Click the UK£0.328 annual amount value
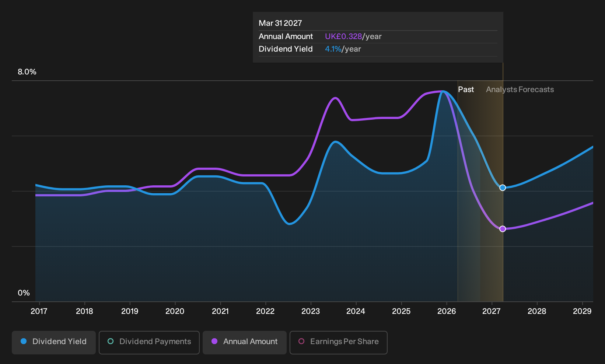 pos(343,36)
